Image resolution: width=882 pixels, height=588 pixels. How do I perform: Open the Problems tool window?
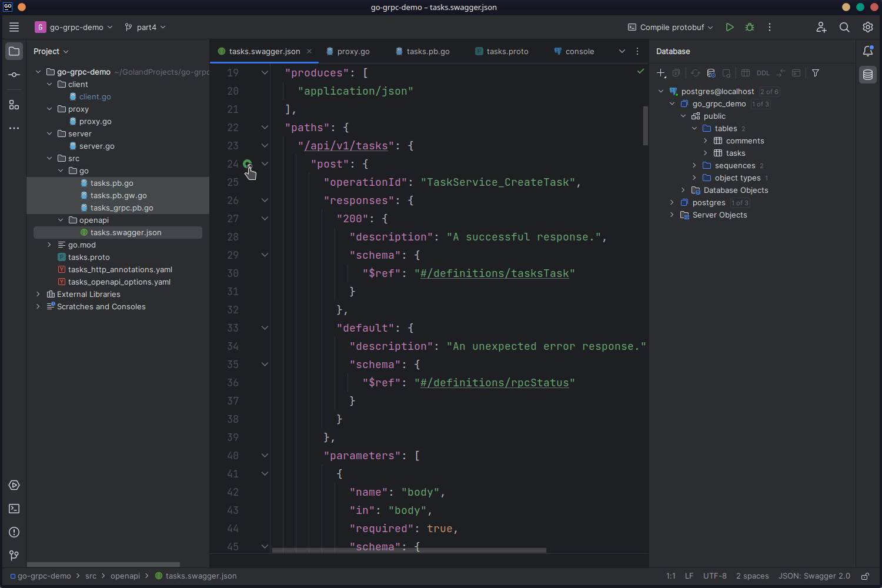[14, 532]
